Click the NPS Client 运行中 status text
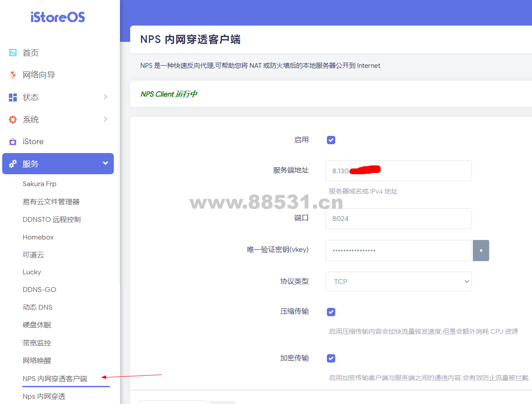The width and height of the screenshot is (532, 404). click(169, 94)
